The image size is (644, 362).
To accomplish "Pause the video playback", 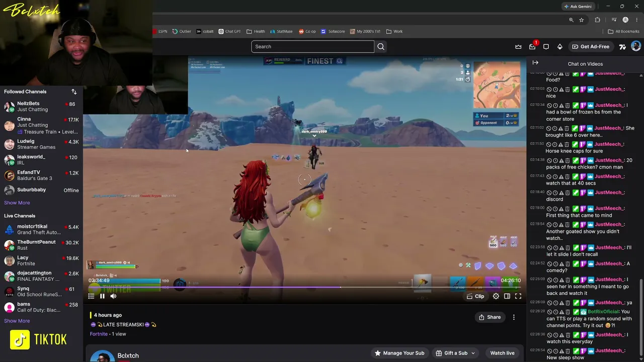I will (x=102, y=296).
